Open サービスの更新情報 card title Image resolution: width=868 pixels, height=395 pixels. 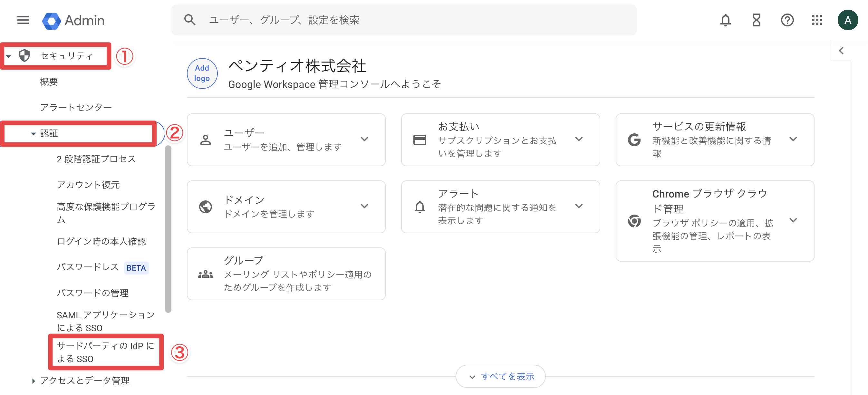(x=699, y=126)
